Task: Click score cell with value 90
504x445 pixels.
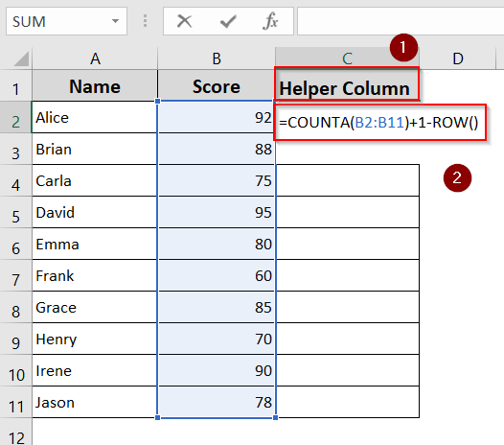Action: [x=217, y=370]
